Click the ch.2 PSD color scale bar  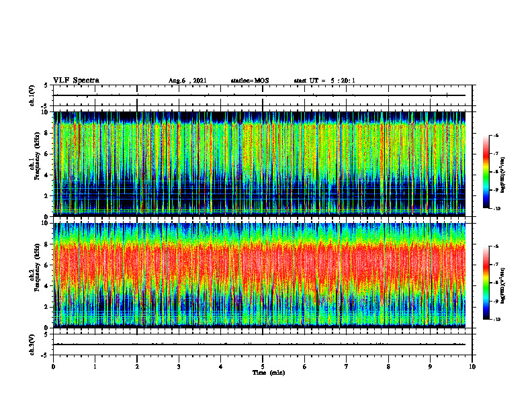tap(486, 283)
